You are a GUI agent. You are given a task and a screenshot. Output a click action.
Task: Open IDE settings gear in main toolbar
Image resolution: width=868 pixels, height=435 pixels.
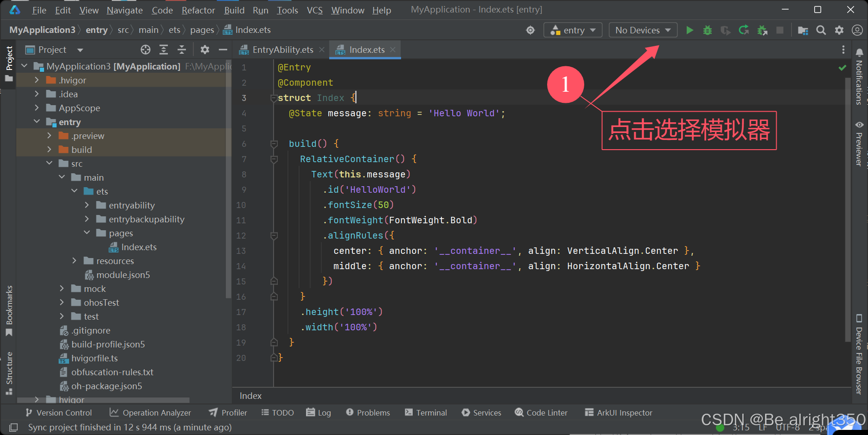pyautogui.click(x=839, y=30)
